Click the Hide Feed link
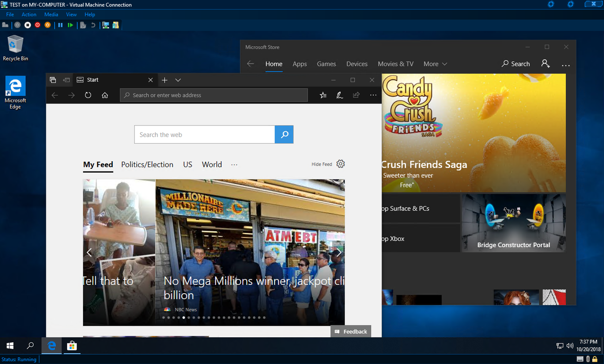Viewport: 604px width, 364px height. 322,164
